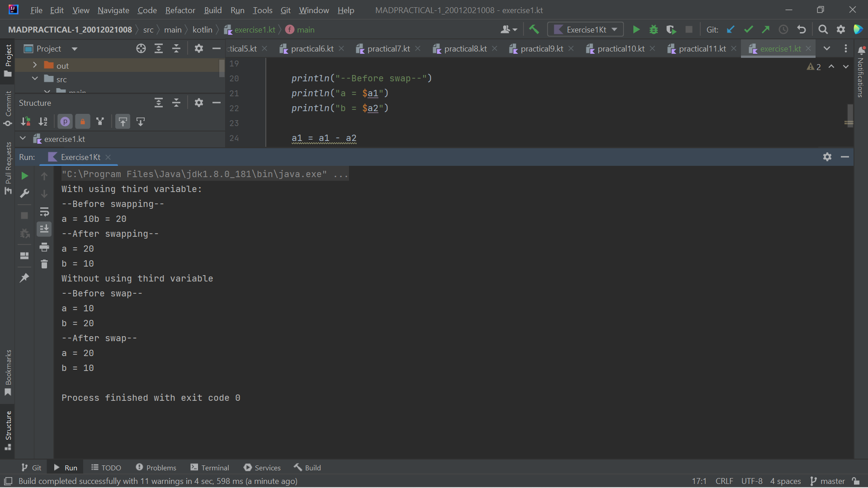This screenshot has height=488, width=868.
Task: Toggle alphabetical sort in the Structure panel
Action: [43, 122]
